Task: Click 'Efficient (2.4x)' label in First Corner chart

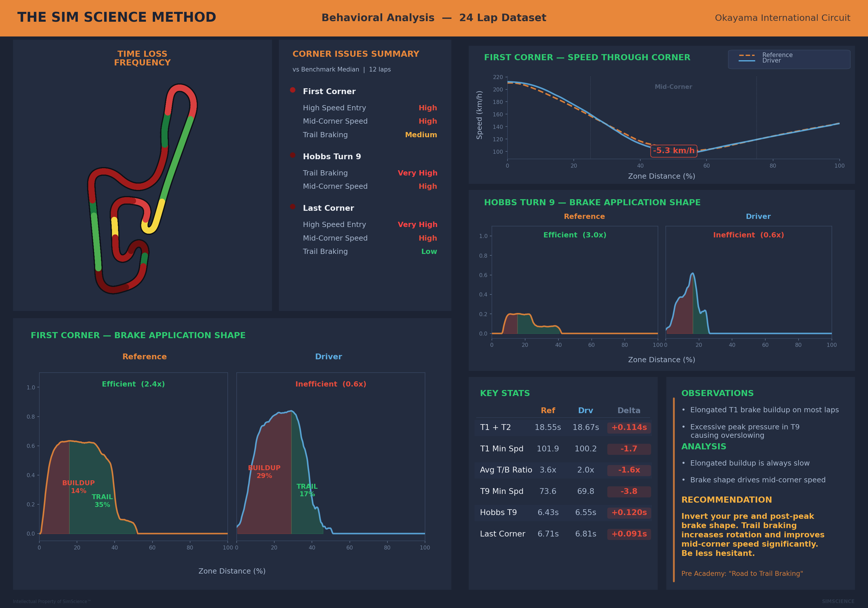Action: click(133, 384)
